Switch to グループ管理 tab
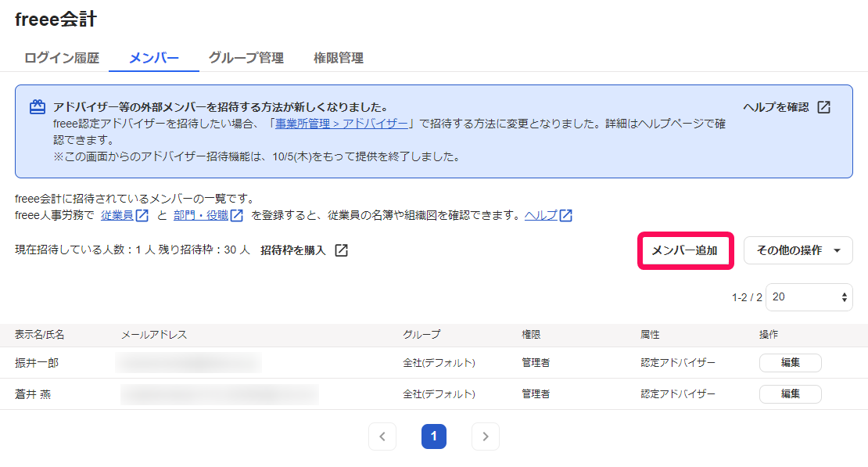 tap(246, 58)
